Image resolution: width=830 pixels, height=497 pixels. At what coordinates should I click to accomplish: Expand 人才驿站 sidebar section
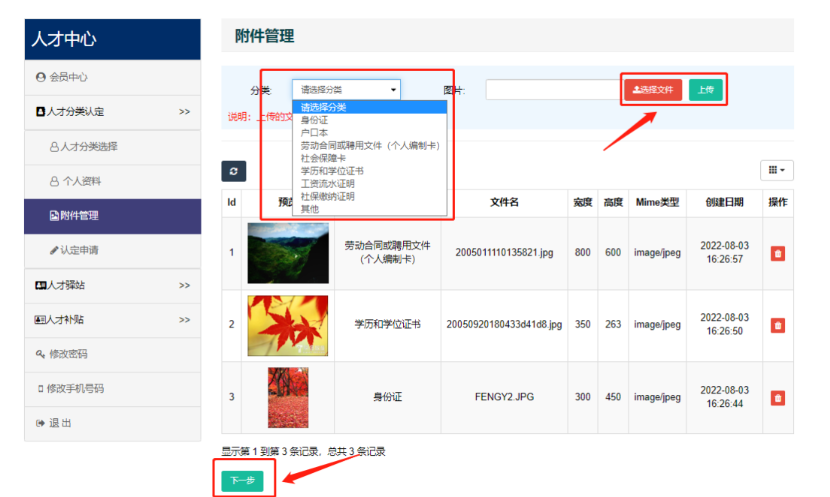coord(112,285)
